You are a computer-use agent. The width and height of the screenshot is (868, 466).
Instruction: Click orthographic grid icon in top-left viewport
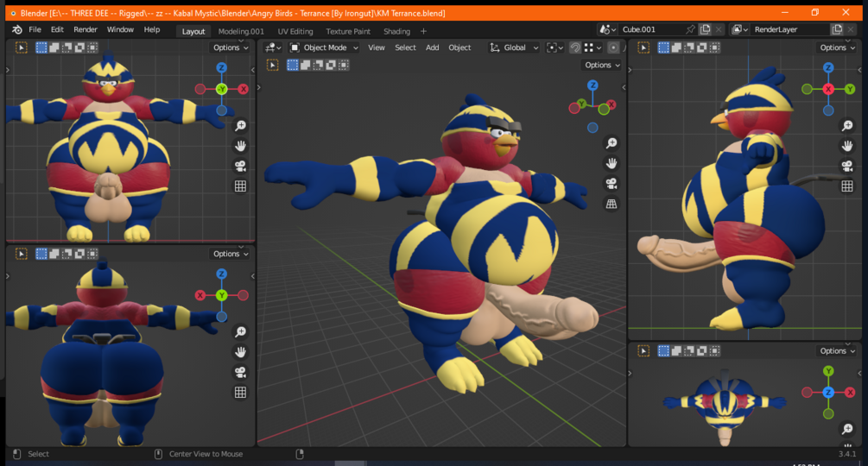click(240, 186)
